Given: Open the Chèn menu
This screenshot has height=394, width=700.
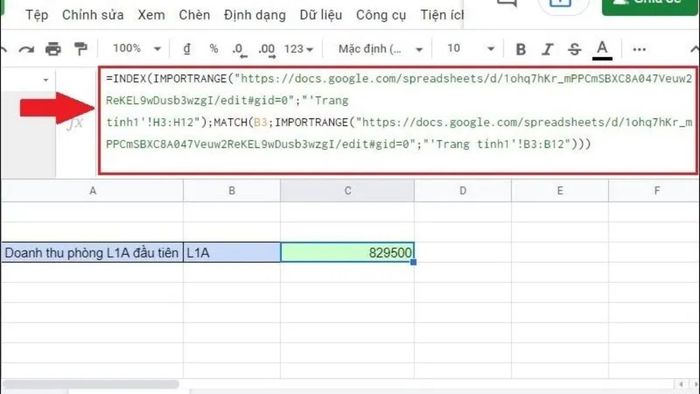Looking at the screenshot, I should point(194,15).
